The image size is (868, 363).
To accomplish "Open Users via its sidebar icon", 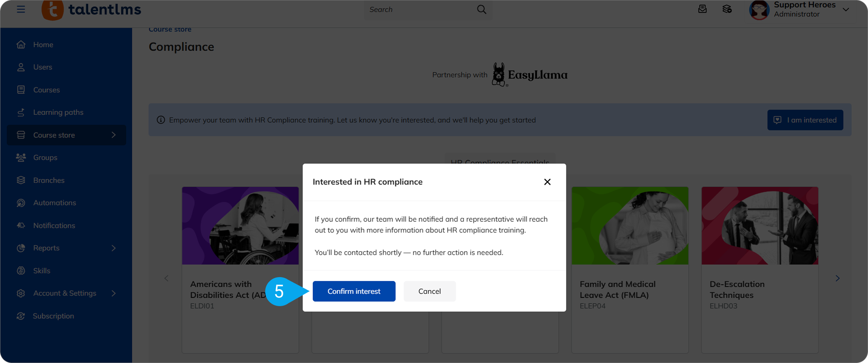I will tap(21, 67).
